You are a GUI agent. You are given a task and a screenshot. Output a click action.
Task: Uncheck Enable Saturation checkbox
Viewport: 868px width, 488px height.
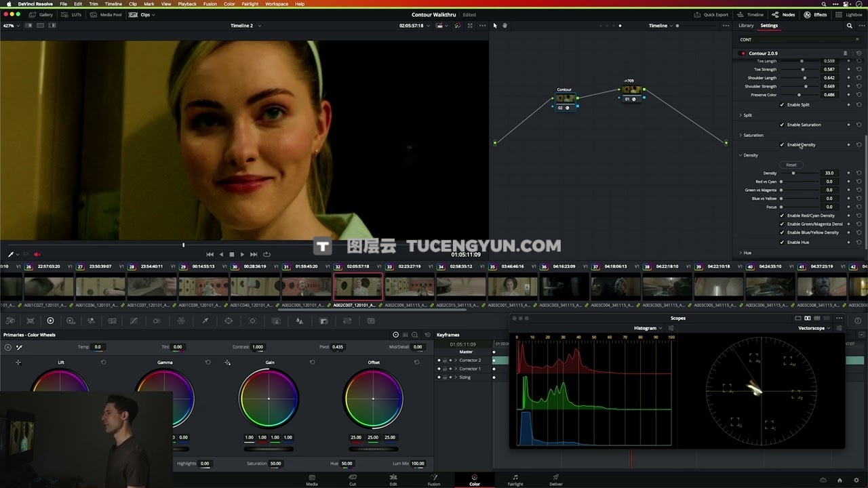point(782,125)
